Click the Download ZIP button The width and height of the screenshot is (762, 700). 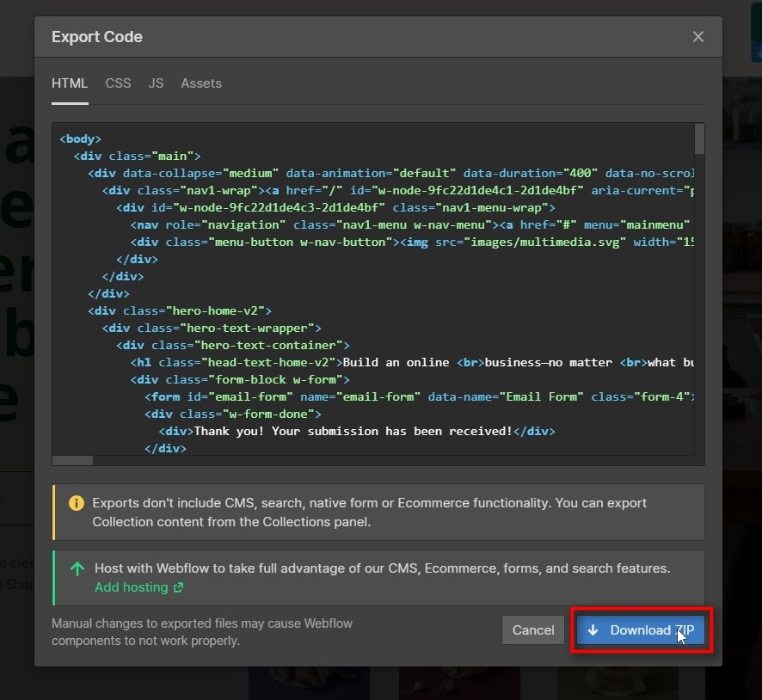tap(641, 630)
